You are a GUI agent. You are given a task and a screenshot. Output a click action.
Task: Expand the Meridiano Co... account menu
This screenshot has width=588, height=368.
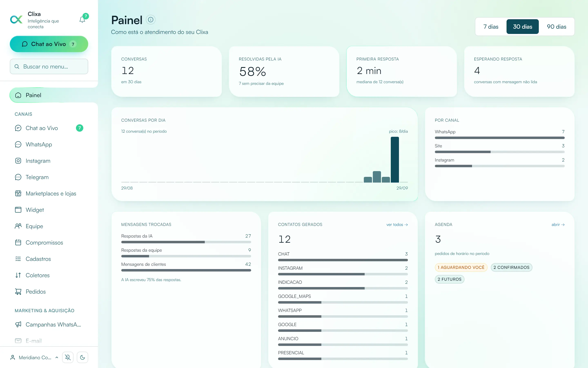(x=34, y=357)
